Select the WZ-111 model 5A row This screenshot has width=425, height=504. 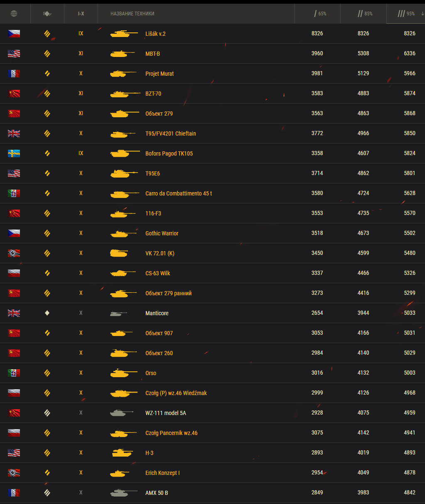click(x=212, y=413)
